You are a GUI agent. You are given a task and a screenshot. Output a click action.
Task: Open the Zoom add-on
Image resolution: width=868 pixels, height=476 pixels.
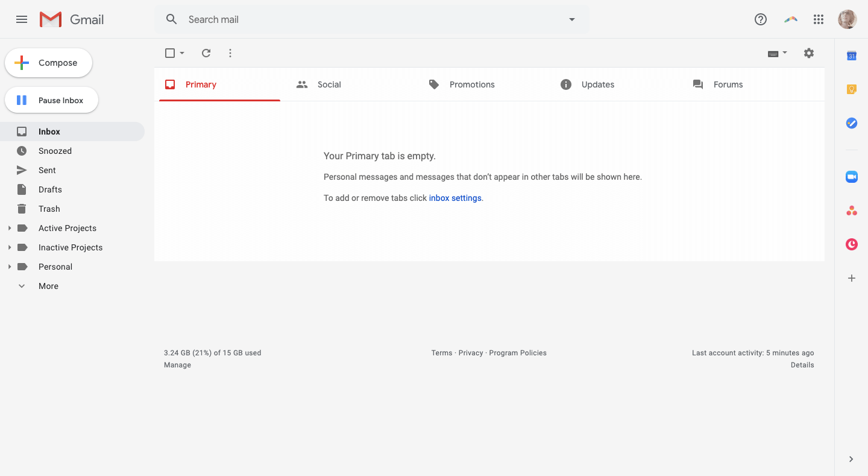coord(852,176)
